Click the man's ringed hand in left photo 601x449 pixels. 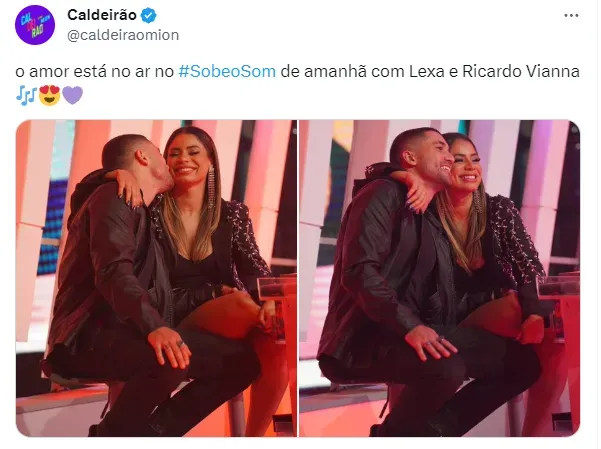pos(170,346)
